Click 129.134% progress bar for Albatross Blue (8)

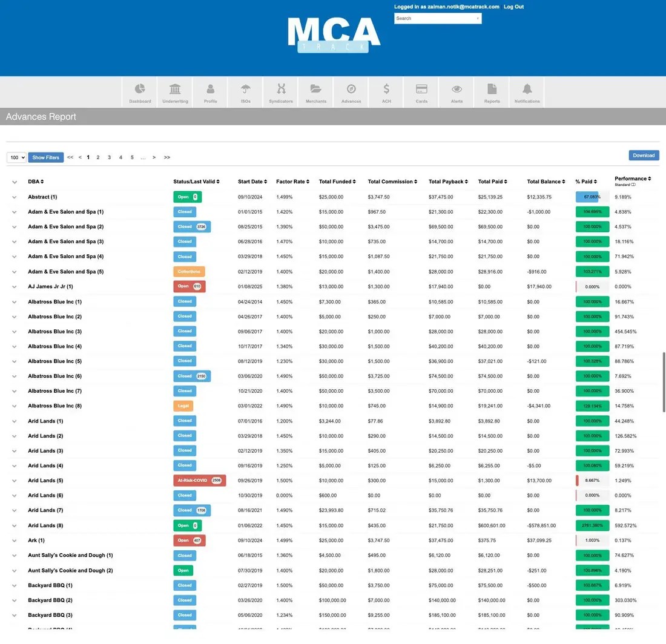[592, 406]
